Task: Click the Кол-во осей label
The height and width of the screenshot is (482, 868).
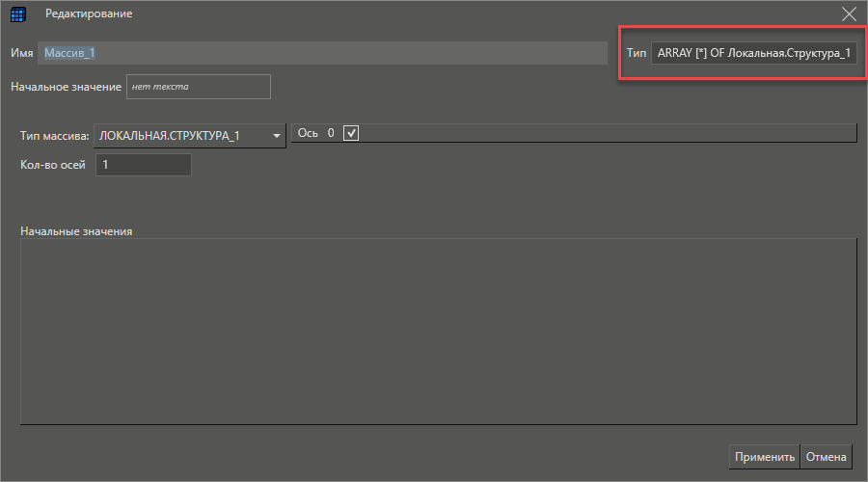Action: click(53, 165)
